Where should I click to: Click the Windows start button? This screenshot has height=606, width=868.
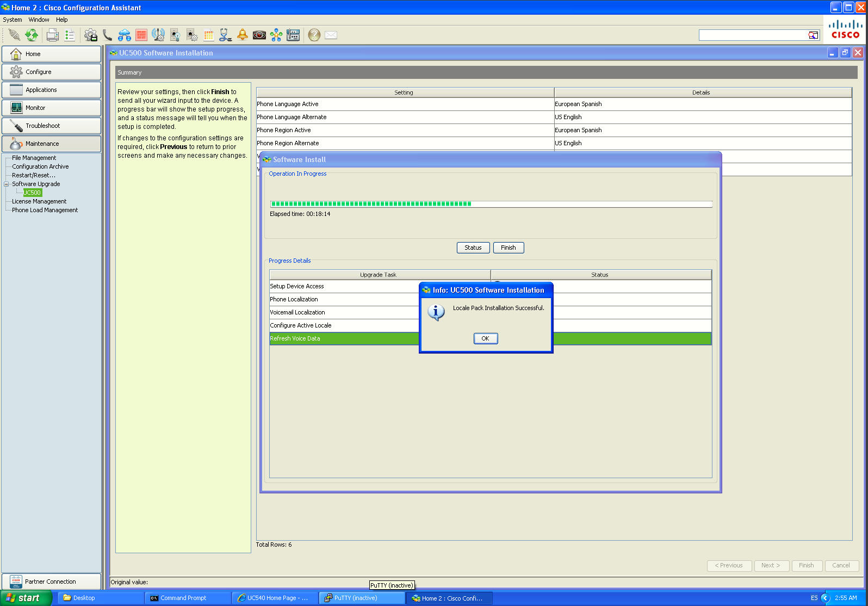click(26, 598)
